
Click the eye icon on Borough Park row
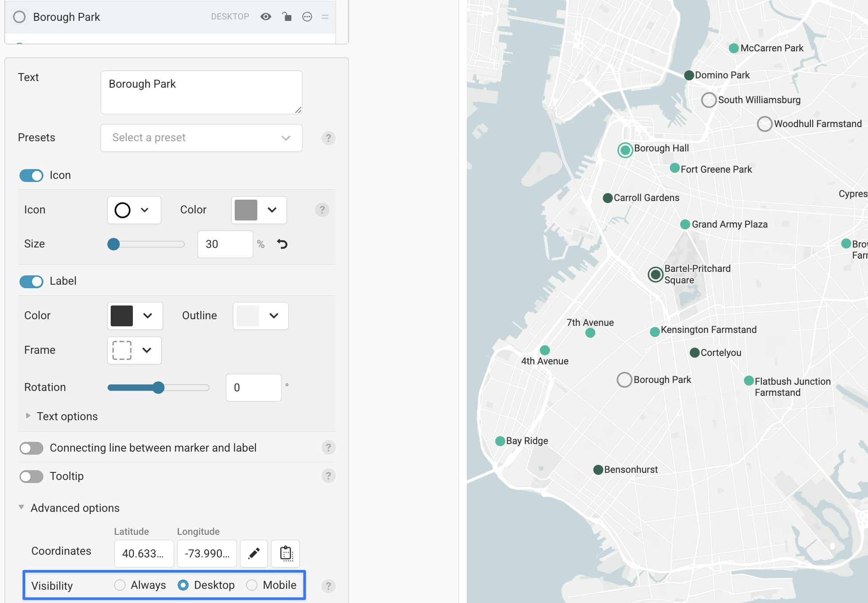coord(266,17)
